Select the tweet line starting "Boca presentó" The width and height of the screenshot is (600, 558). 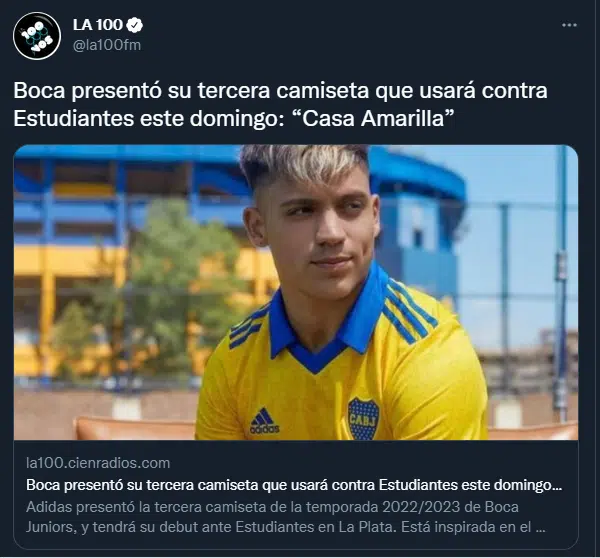[x=280, y=91]
